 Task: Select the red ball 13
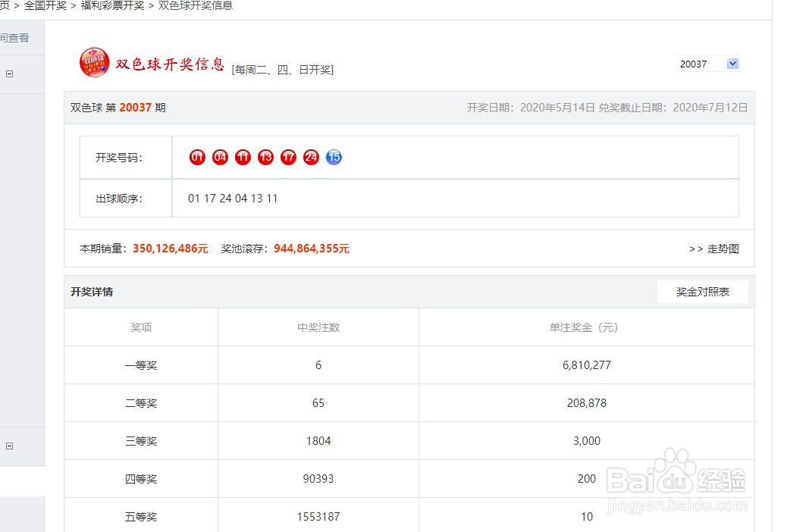(x=265, y=157)
